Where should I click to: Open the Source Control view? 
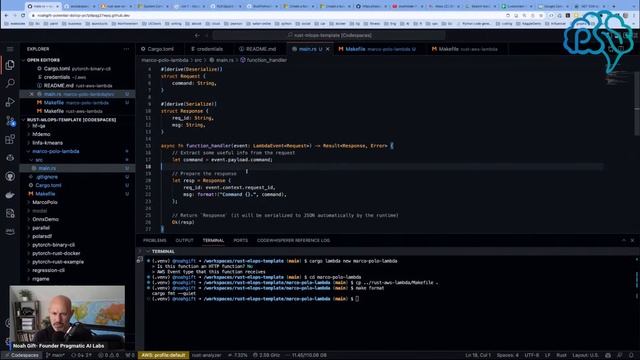10,121
